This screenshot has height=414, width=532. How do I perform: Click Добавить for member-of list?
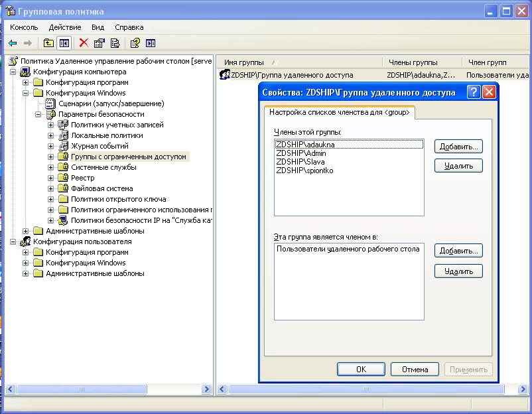coord(458,251)
